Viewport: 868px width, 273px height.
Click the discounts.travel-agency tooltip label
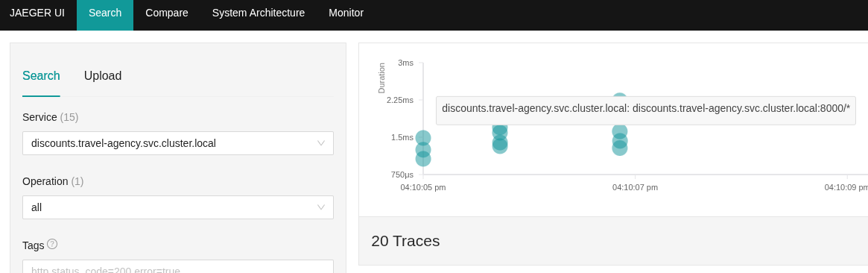pos(645,109)
